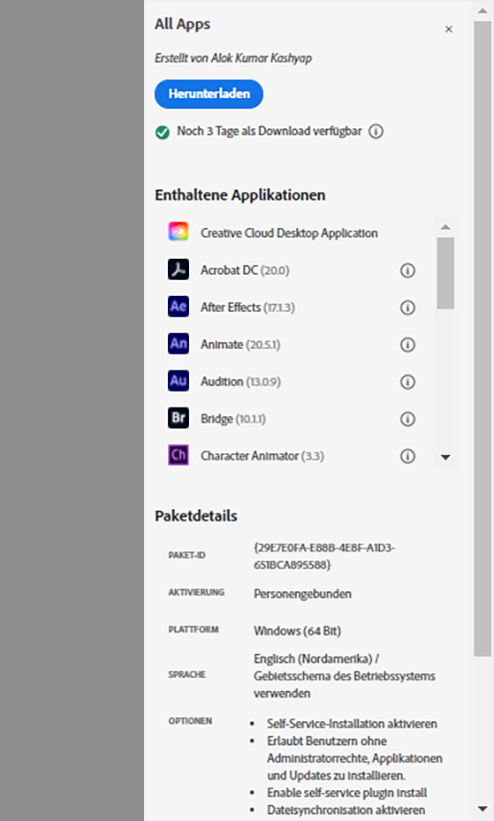
Task: Click the 'AKTIVIERUNG' field label
Action: (196, 593)
